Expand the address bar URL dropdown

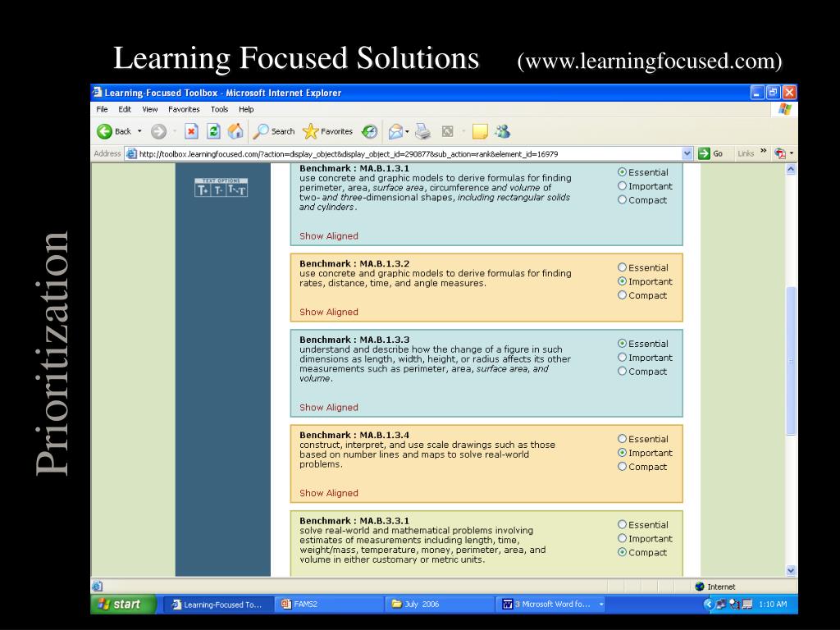coord(687,153)
